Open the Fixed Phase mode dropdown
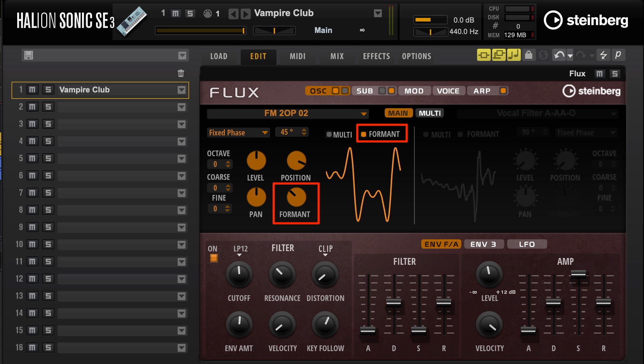Screen dimensions: 644x364 point(238,133)
